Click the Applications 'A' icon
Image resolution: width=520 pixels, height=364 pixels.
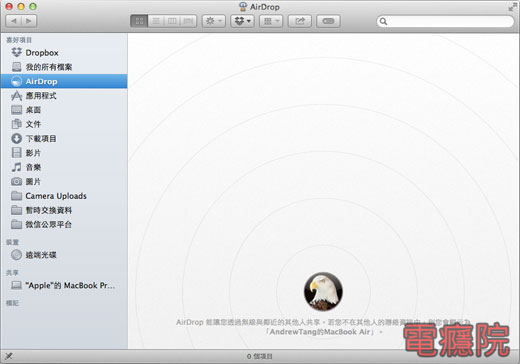tap(16, 96)
